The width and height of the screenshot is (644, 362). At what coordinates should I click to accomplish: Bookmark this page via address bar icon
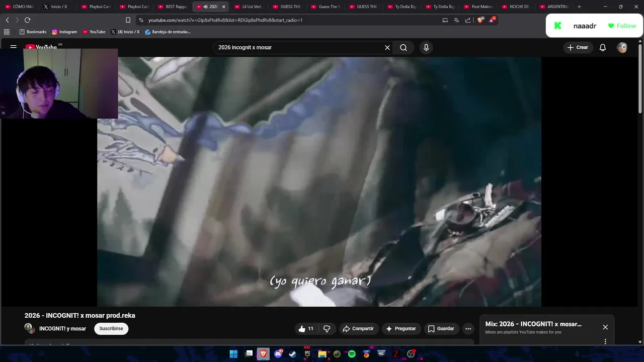point(128,20)
